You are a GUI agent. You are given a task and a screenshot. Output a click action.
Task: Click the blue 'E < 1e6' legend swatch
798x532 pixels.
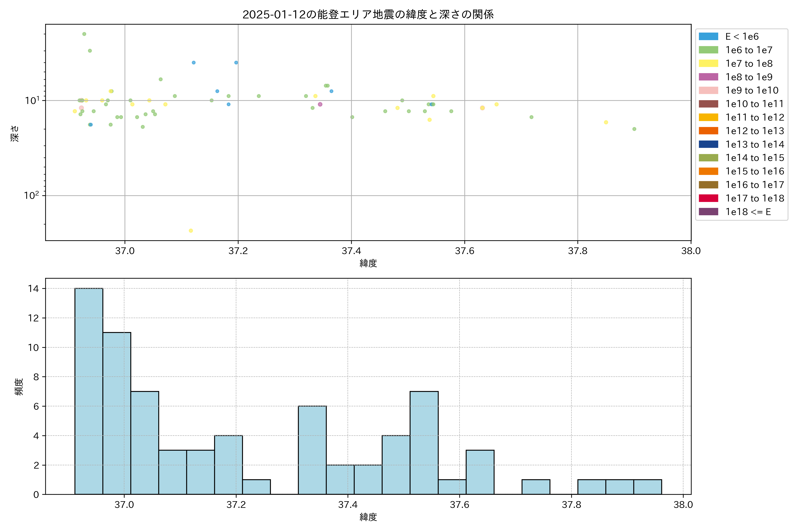[x=708, y=36]
